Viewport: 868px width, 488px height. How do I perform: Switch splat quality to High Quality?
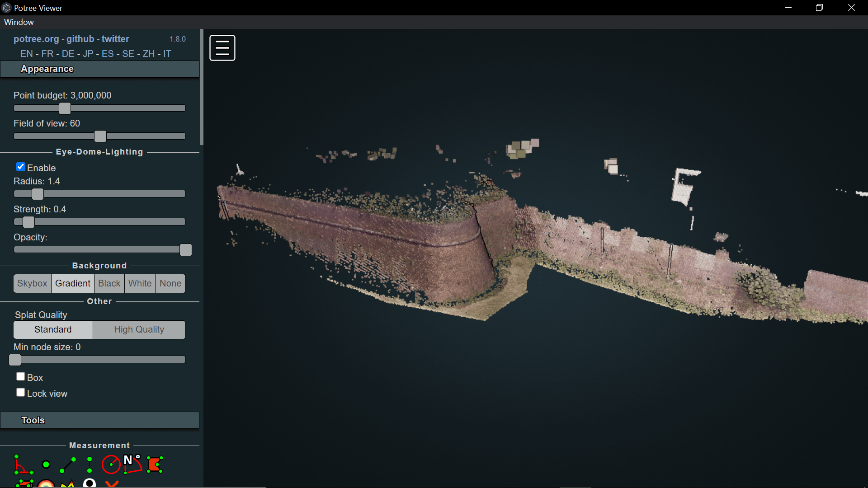coord(139,329)
